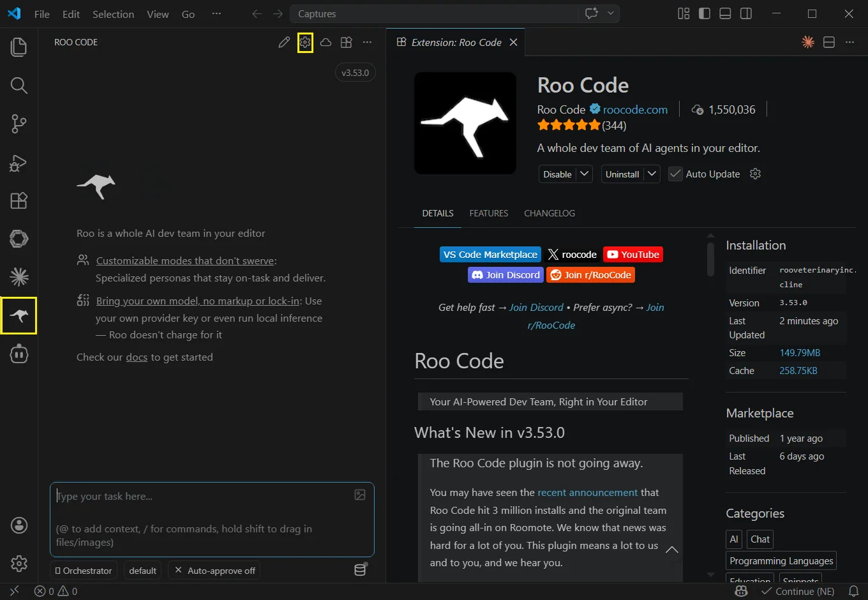The width and height of the screenshot is (868, 600).
Task: Focus the 'Type your task here' input
Action: (x=212, y=519)
